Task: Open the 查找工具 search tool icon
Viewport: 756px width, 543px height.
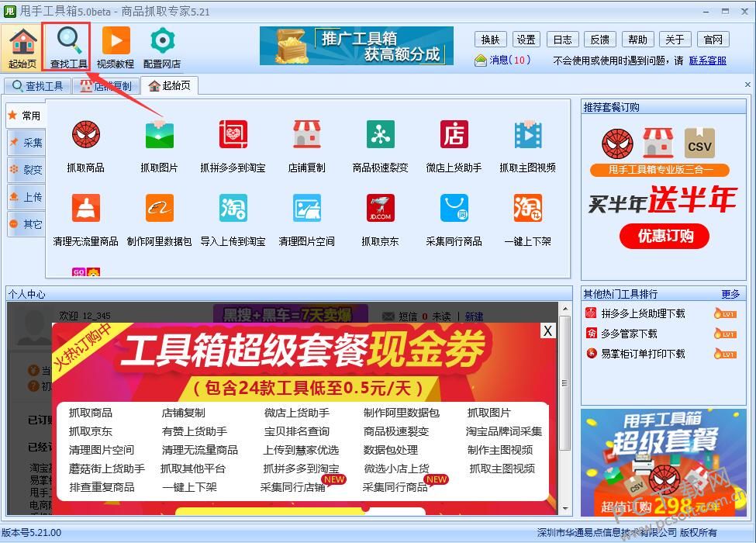Action: tap(68, 47)
